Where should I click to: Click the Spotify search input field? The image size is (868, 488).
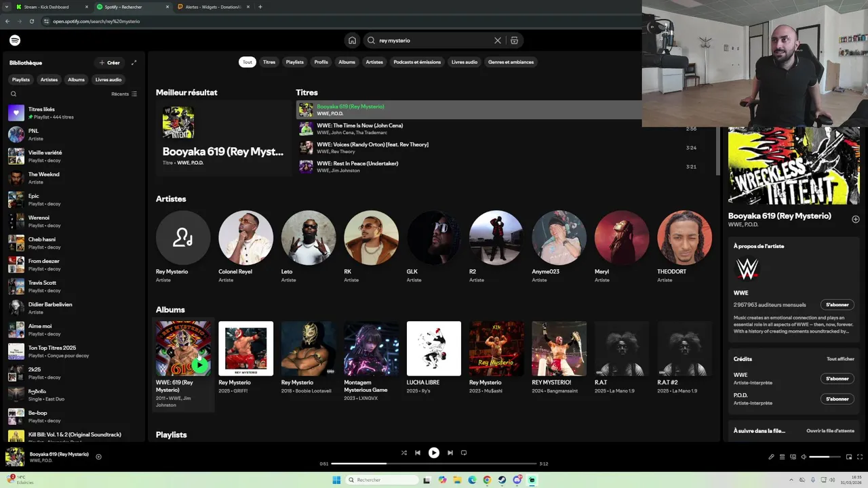[434, 41]
